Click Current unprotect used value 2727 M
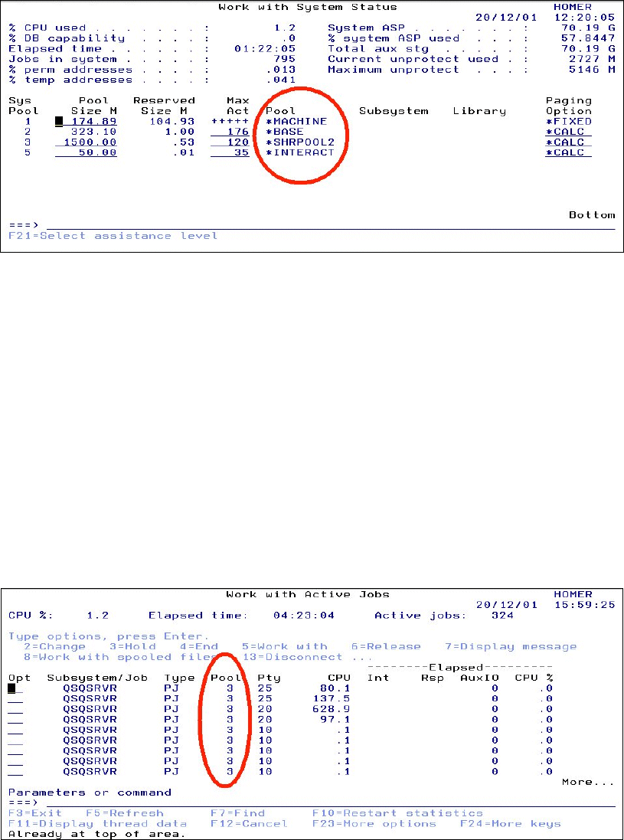624x840 pixels. click(x=592, y=60)
